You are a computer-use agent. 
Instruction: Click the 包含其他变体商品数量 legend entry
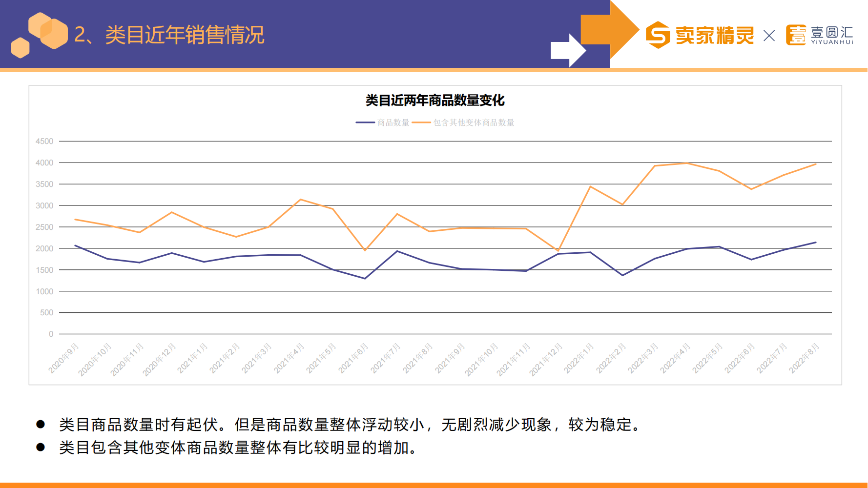tap(463, 122)
